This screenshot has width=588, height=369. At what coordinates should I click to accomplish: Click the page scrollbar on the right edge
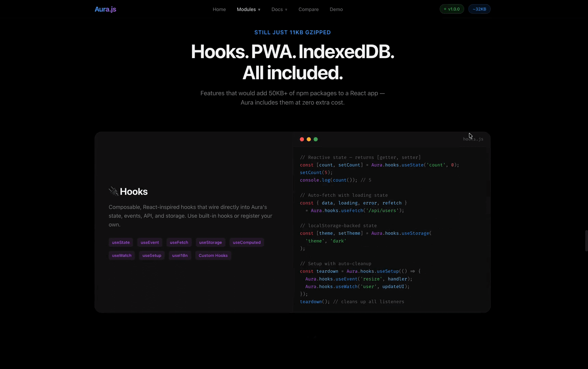tap(586, 241)
